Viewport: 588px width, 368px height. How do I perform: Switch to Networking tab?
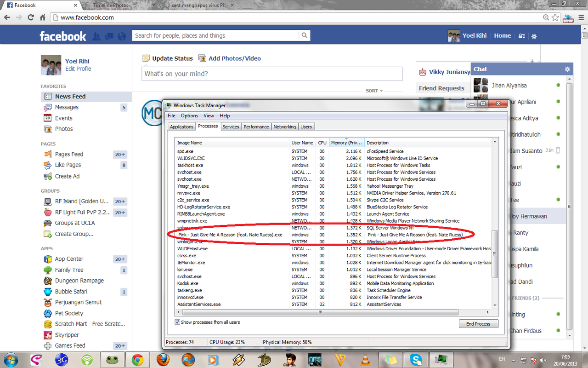(285, 127)
